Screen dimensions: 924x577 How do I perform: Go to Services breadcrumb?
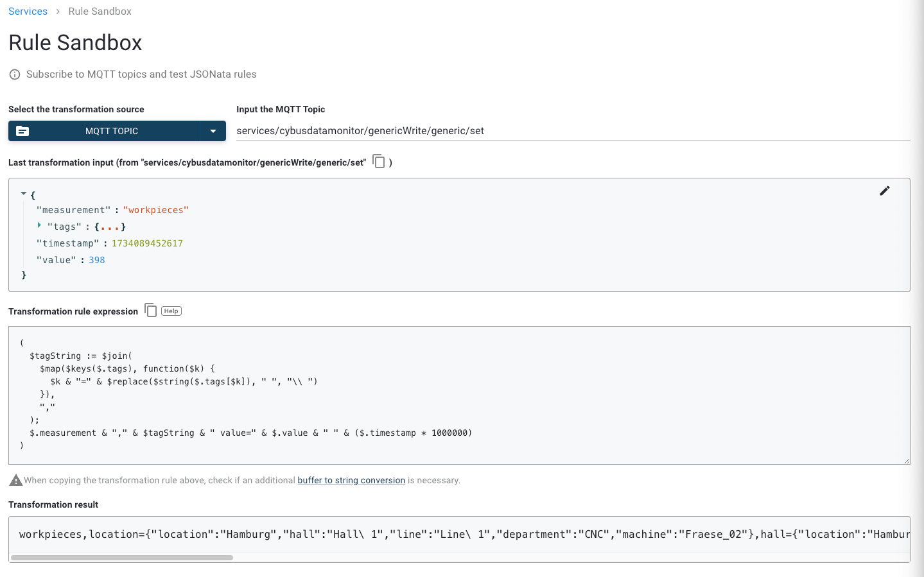tap(28, 12)
